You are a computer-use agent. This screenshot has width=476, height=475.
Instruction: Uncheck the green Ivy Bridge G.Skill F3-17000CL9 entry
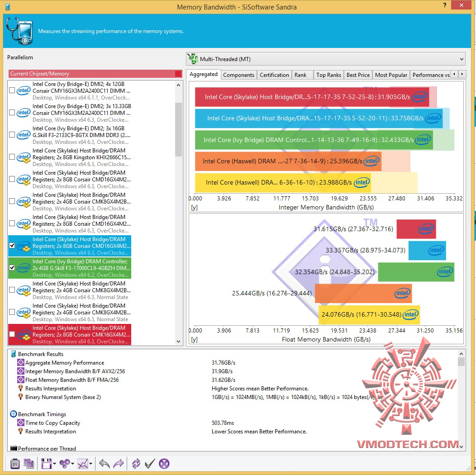point(12,268)
